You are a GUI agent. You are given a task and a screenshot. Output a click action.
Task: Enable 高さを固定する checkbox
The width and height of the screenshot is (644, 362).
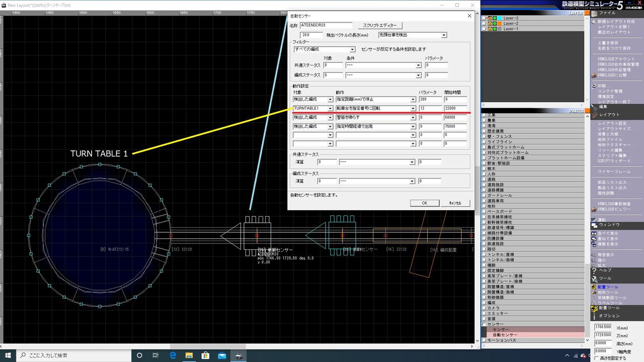597,358
